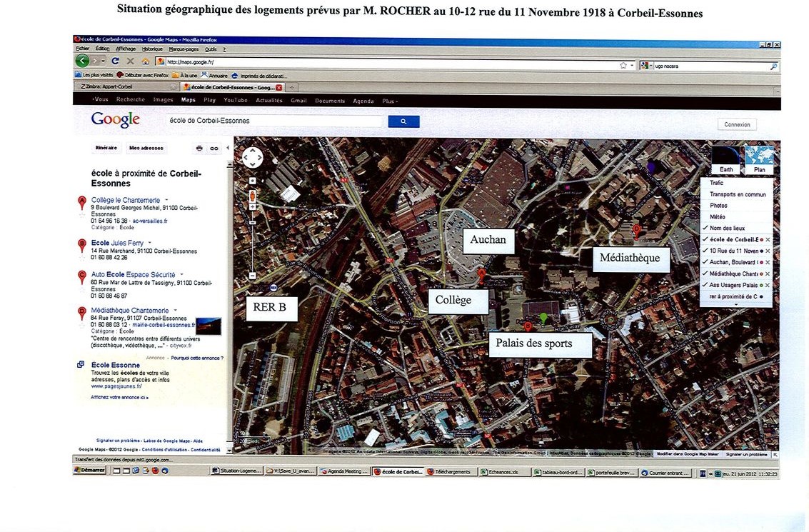Select the Street View pegman icon
This screenshot has height=532, width=809.
tap(252, 196)
